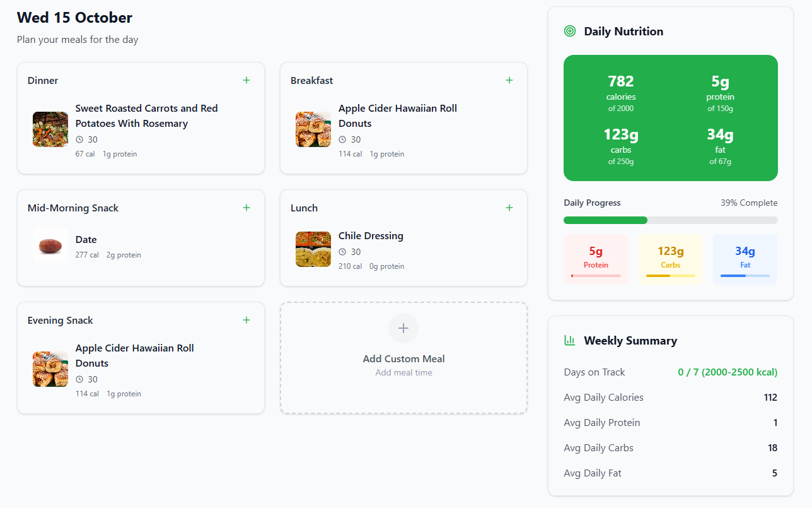Select the red Protein macro tile
This screenshot has height=508, width=812.
point(596,259)
